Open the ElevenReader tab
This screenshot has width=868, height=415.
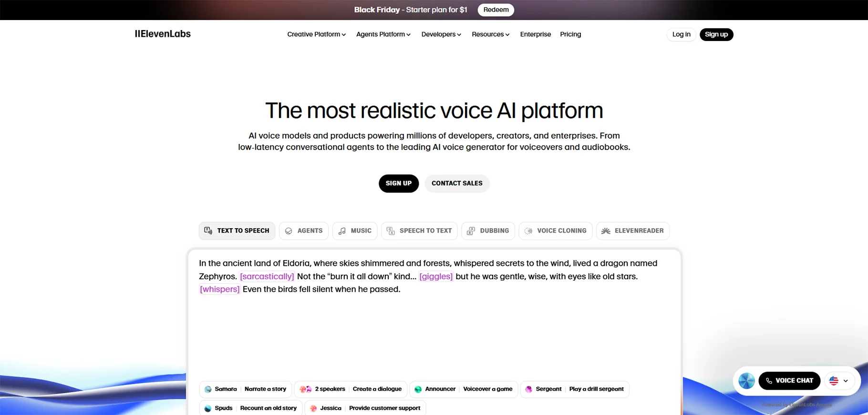[x=633, y=231]
